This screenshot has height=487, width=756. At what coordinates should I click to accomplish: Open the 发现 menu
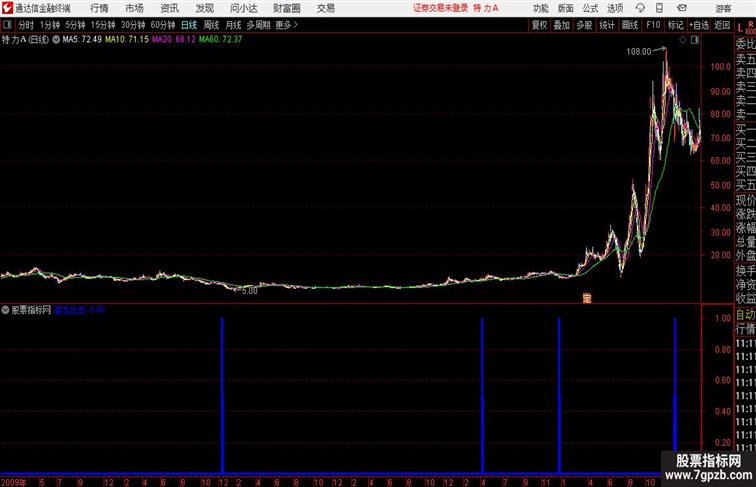tap(205, 8)
